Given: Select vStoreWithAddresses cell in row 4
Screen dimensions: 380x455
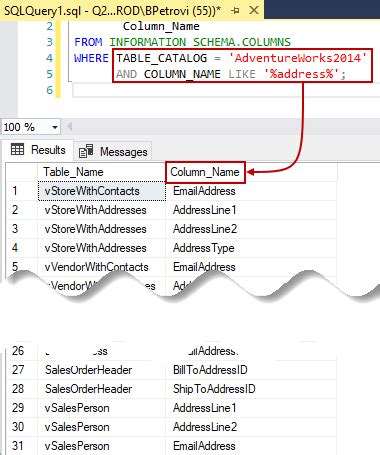Looking at the screenshot, I should click(x=102, y=248).
